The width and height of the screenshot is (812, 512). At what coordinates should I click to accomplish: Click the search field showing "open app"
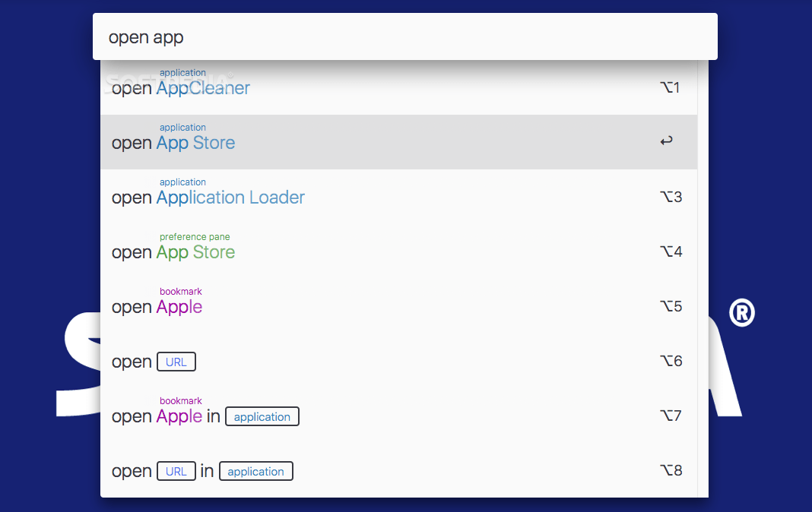tap(404, 36)
